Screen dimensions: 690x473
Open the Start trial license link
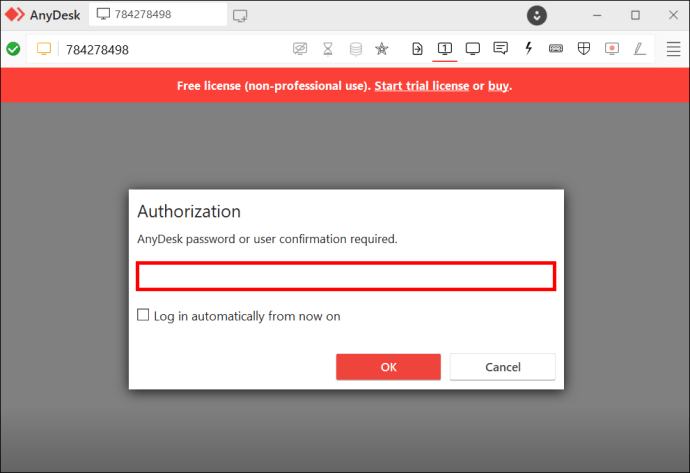(422, 86)
